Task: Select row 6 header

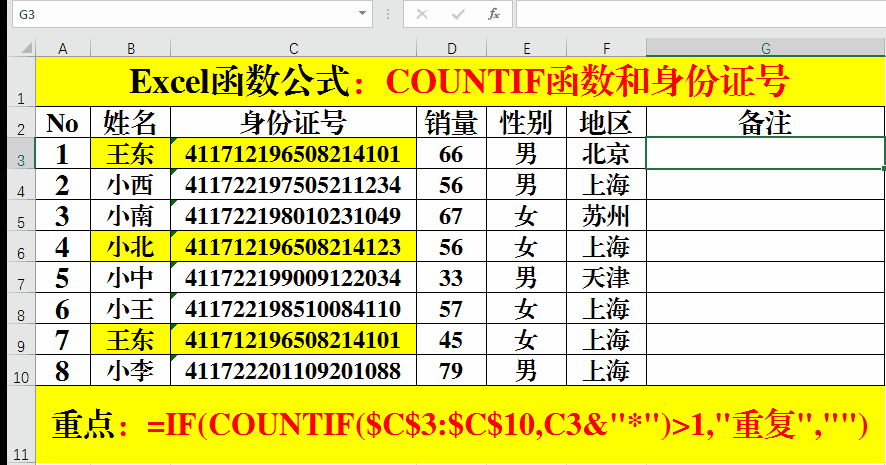Action: [x=21, y=246]
